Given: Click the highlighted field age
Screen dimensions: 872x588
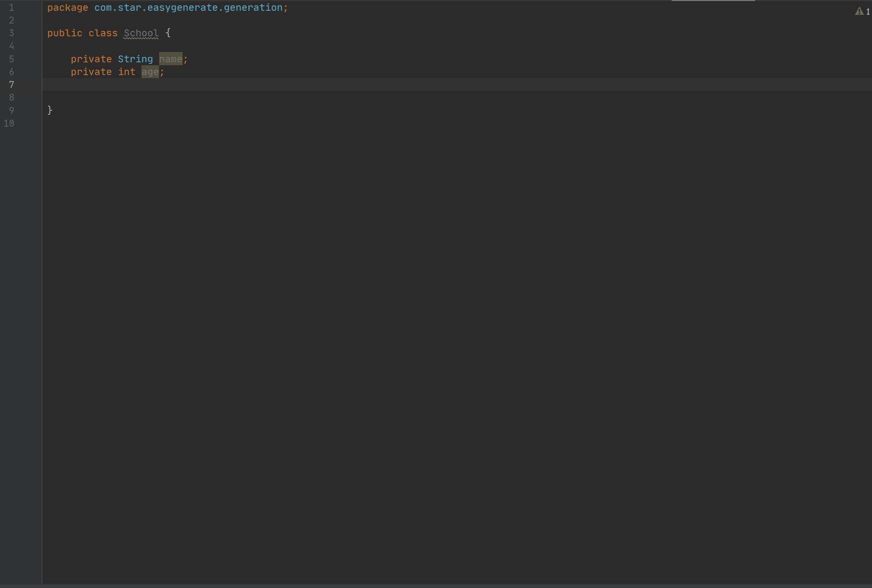Looking at the screenshot, I should click(x=150, y=72).
